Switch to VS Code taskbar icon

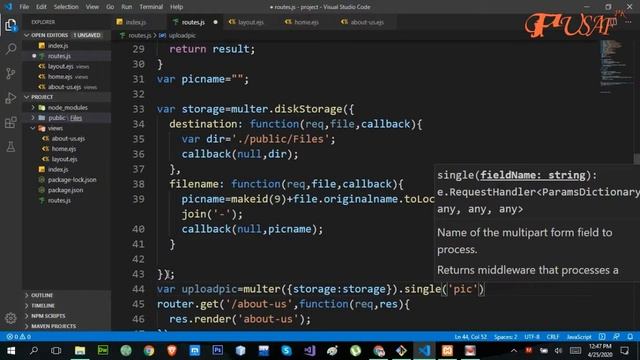tap(424, 351)
